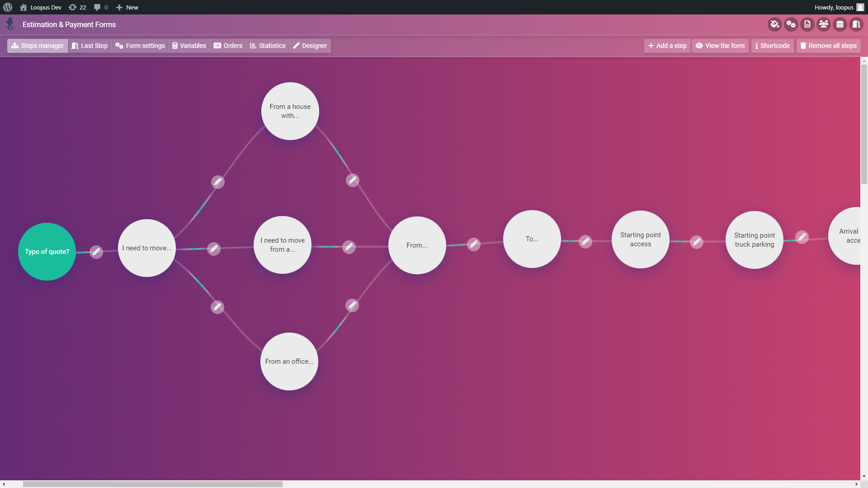Screen dimensions: 868x488
Task: Edit link between Type of quote and I need to move
Action: [96, 252]
